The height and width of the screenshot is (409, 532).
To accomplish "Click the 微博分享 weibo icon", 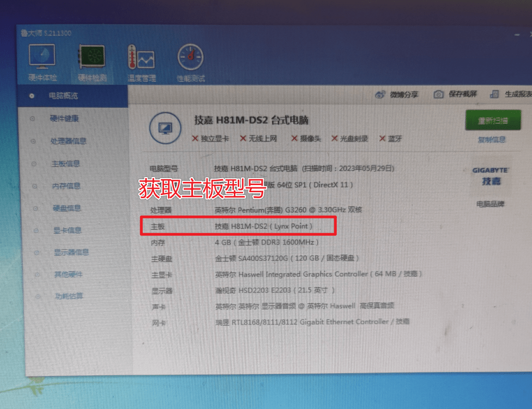I will tap(380, 95).
